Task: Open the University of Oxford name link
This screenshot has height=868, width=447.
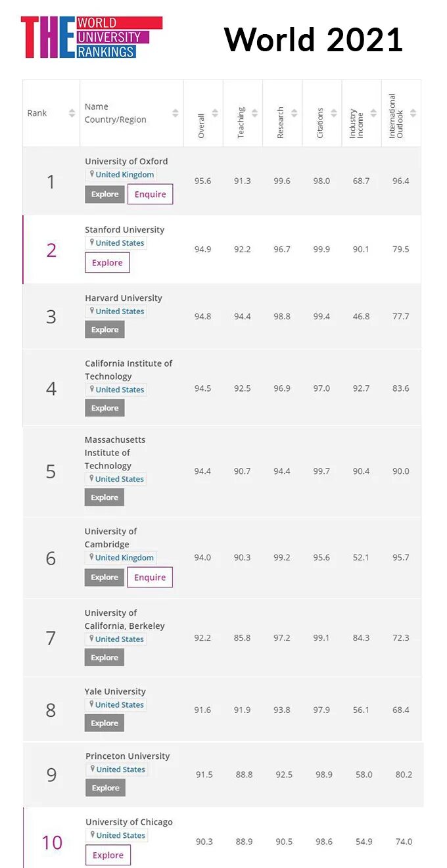Action: 126,161
